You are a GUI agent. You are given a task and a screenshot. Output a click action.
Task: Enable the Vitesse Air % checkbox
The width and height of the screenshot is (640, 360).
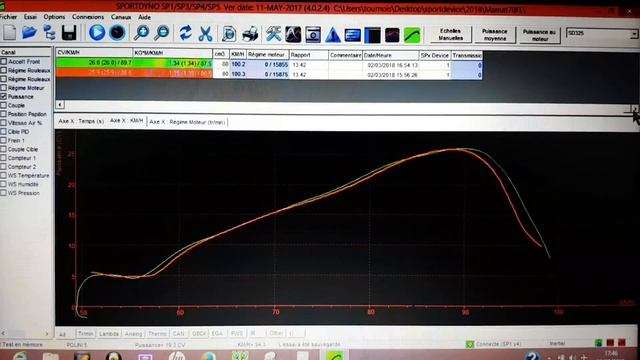4,123
